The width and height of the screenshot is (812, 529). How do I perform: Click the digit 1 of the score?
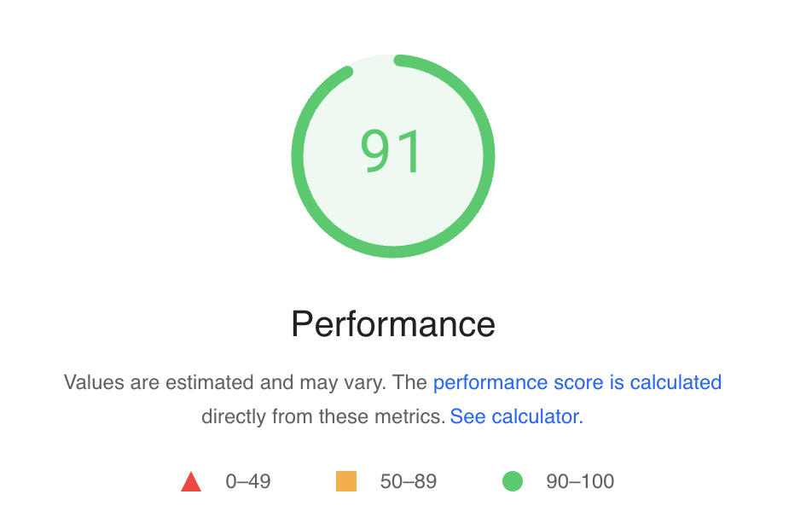[x=411, y=151]
